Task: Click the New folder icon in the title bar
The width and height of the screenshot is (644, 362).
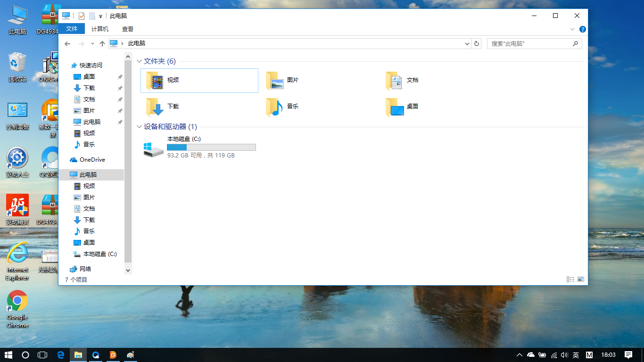Action: tap(92, 16)
